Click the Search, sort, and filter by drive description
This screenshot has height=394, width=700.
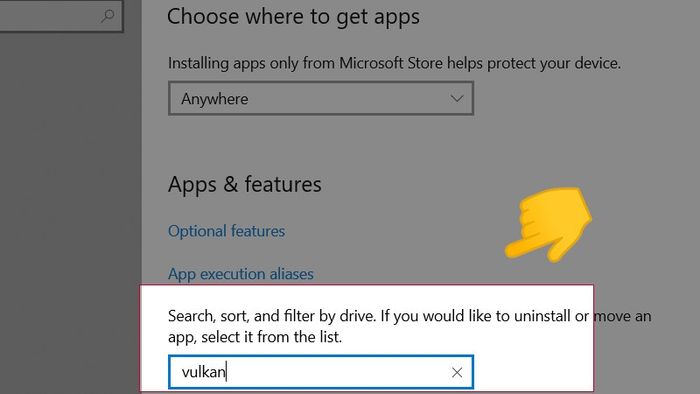pos(409,326)
